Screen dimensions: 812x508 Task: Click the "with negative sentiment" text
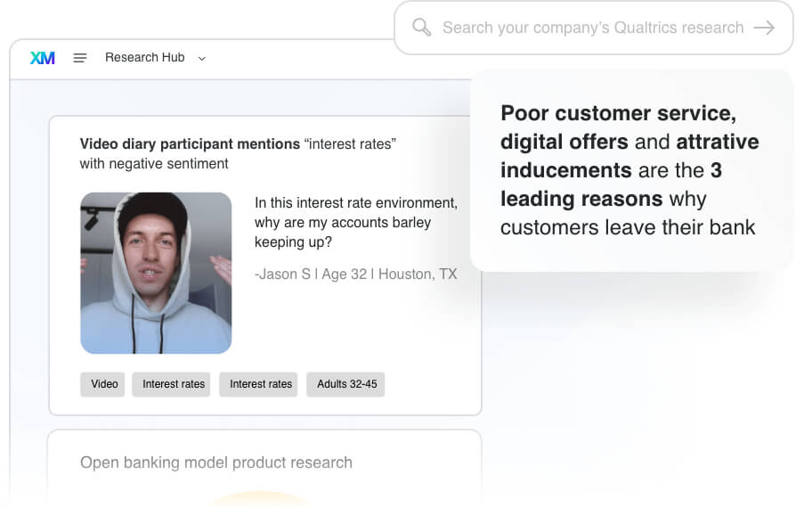154,164
